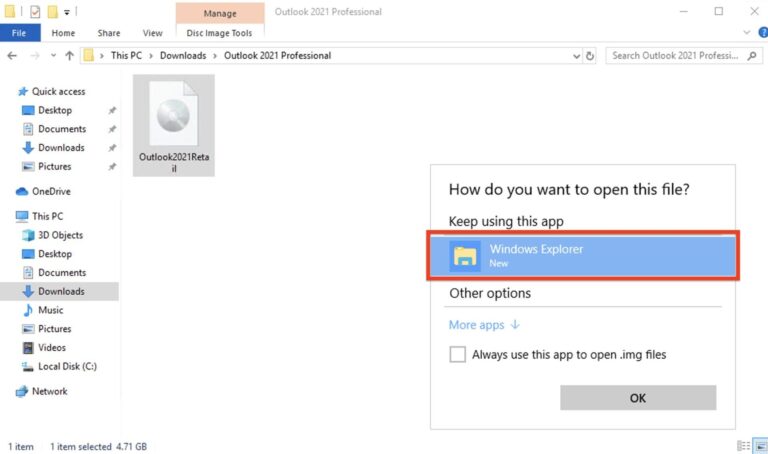Click pin icon next to Desktop

(x=112, y=111)
